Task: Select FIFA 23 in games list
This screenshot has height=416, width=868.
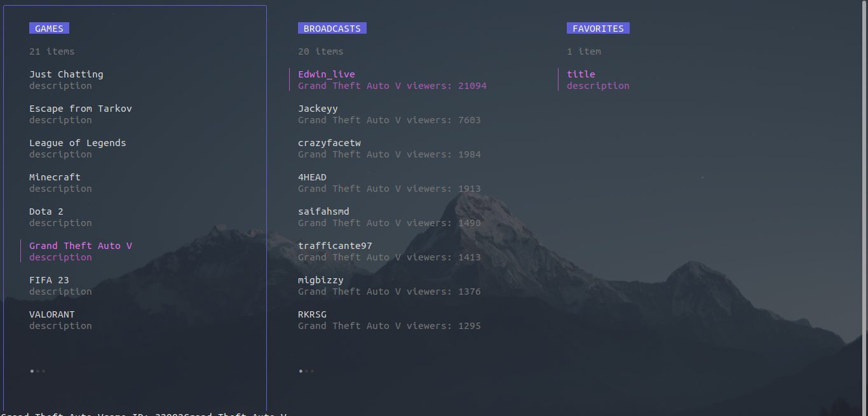Action: 49,280
